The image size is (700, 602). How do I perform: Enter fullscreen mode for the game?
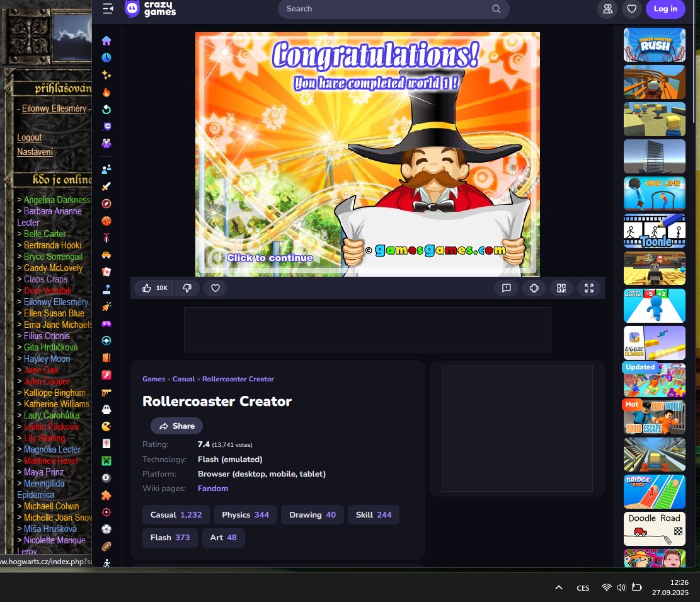coord(589,288)
